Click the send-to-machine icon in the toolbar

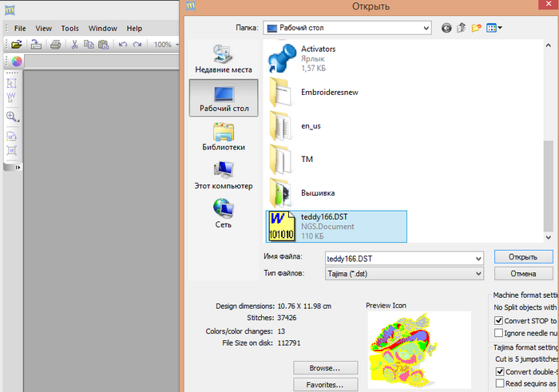click(x=36, y=45)
